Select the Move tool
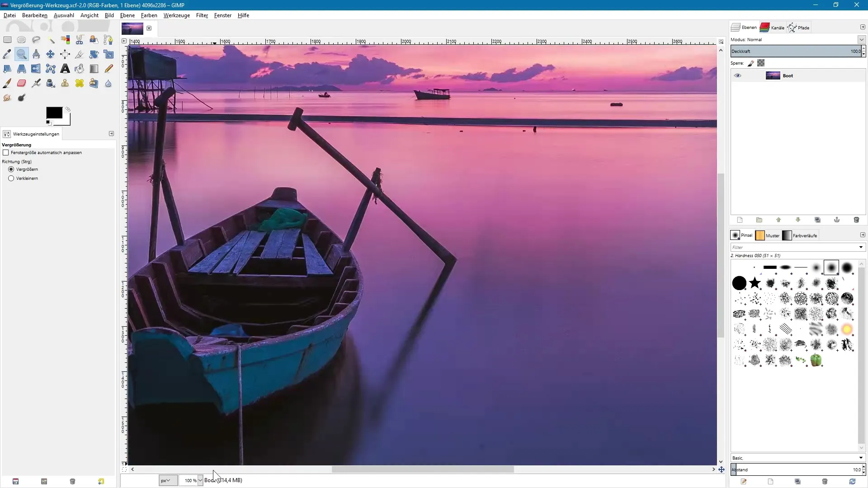 point(50,54)
